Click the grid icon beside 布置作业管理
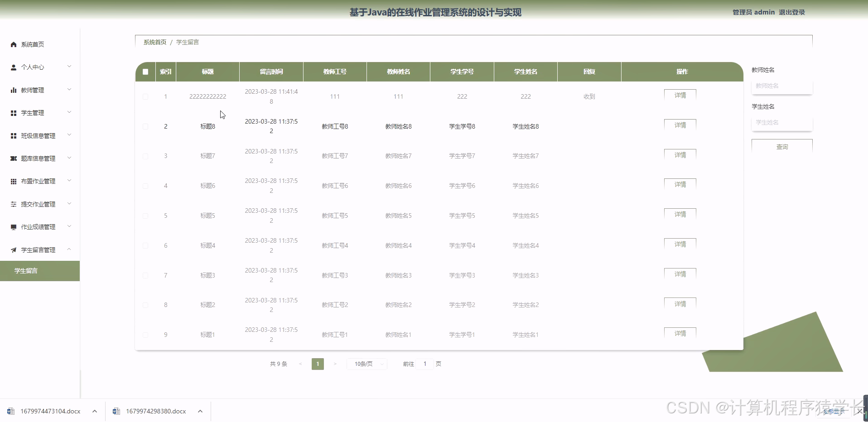Viewport: 868px width, 422px height. click(14, 181)
